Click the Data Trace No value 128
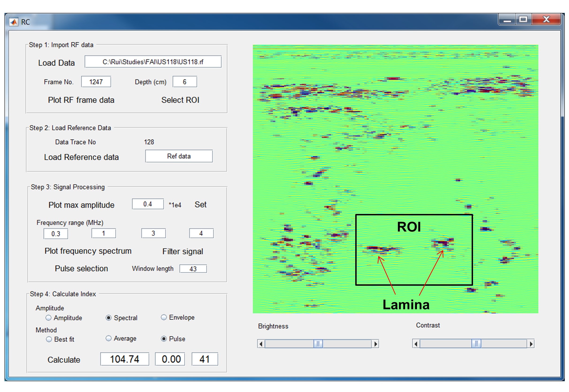Image resolution: width=569 pixels, height=392 pixels. (x=149, y=142)
